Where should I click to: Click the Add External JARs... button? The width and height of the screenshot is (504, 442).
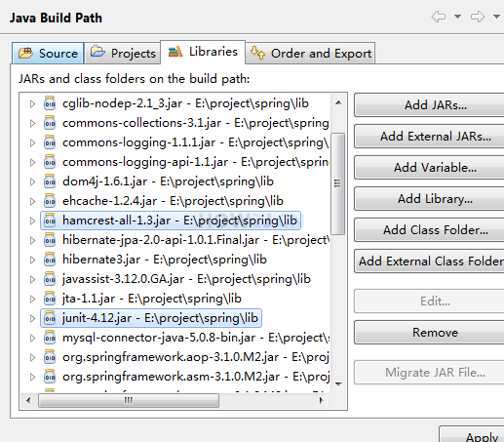pos(429,136)
